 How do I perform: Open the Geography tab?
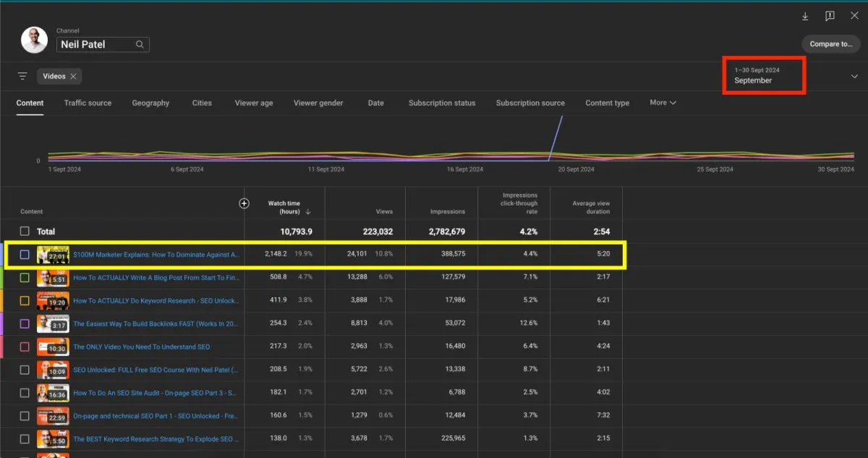pyautogui.click(x=150, y=103)
